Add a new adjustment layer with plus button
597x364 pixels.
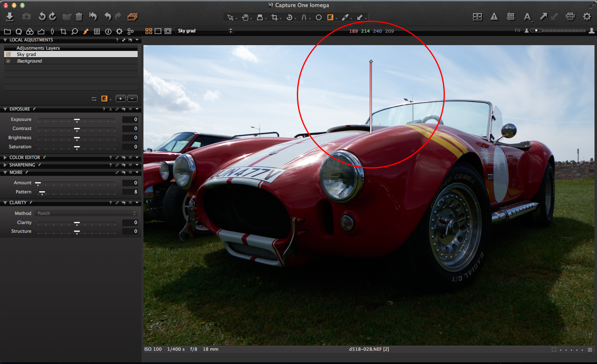[x=121, y=98]
